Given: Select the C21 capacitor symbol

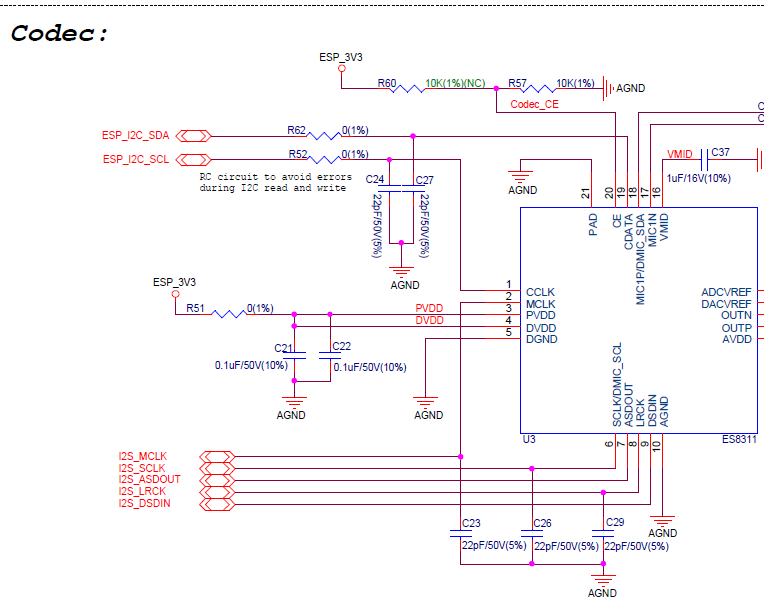Looking at the screenshot, I should [x=294, y=356].
